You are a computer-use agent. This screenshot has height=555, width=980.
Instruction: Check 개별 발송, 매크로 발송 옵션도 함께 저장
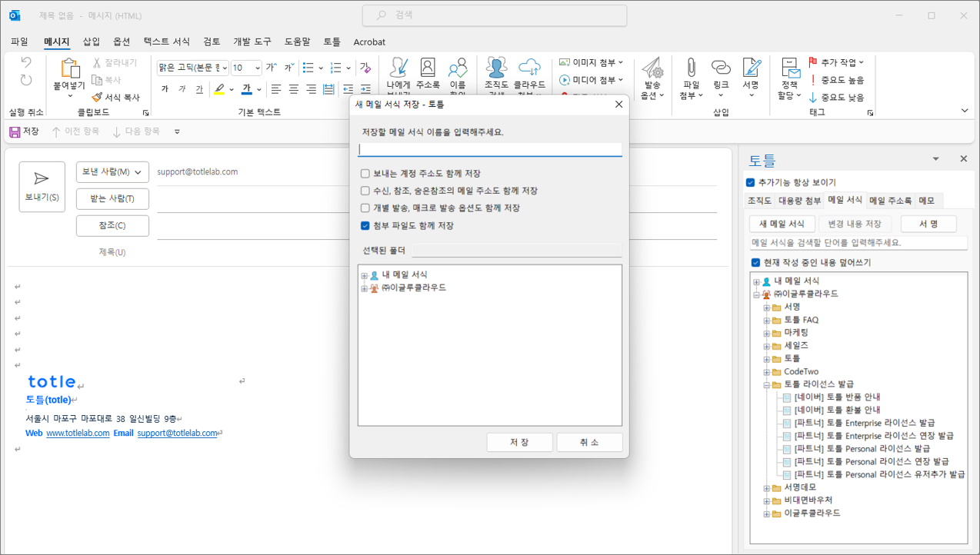[365, 208]
